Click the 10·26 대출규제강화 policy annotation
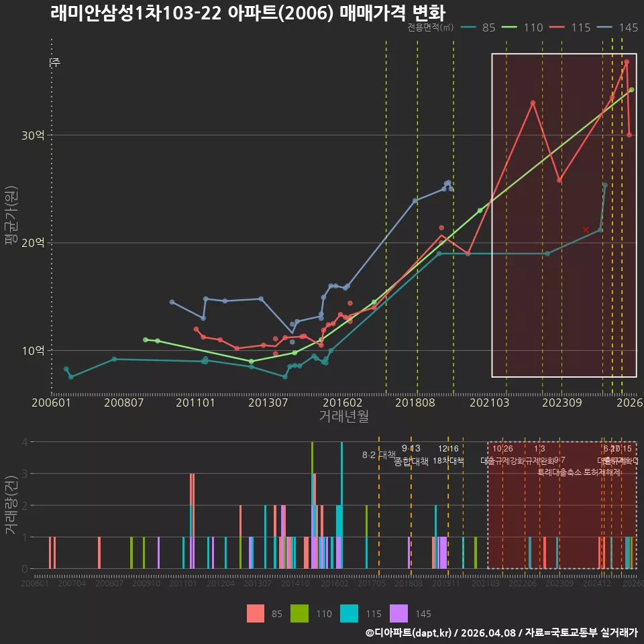Viewport: 644px width, 644px height. click(x=502, y=455)
